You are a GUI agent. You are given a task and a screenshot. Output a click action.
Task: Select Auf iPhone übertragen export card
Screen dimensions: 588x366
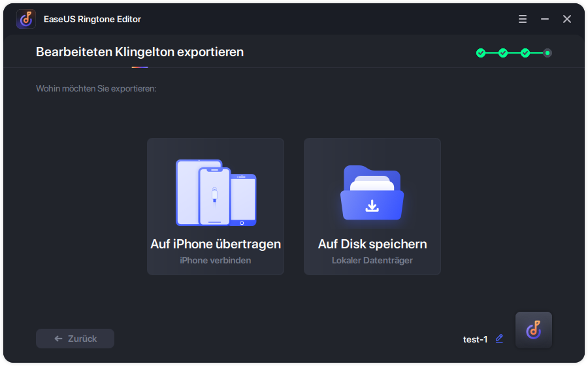tap(216, 207)
